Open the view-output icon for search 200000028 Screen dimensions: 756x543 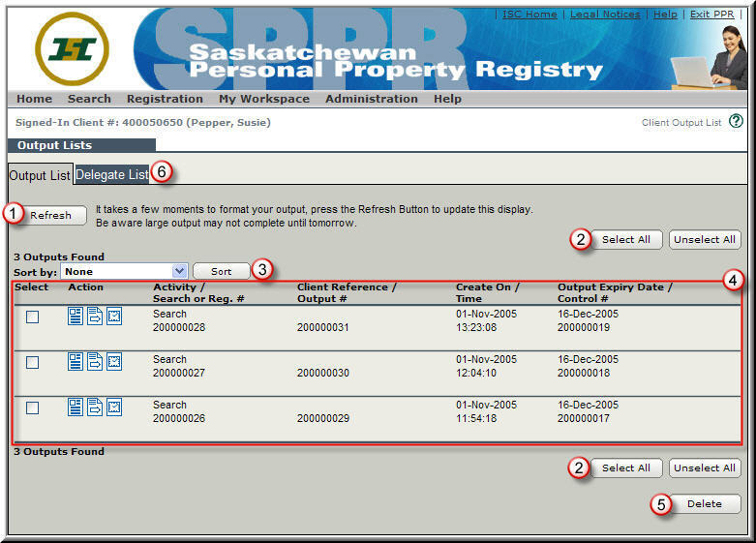coord(76,317)
